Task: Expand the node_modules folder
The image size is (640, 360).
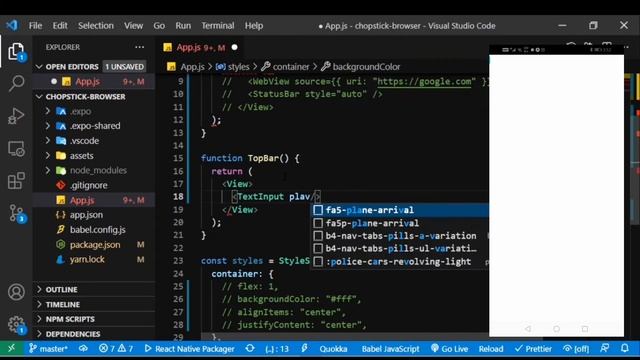Action: (x=48, y=170)
